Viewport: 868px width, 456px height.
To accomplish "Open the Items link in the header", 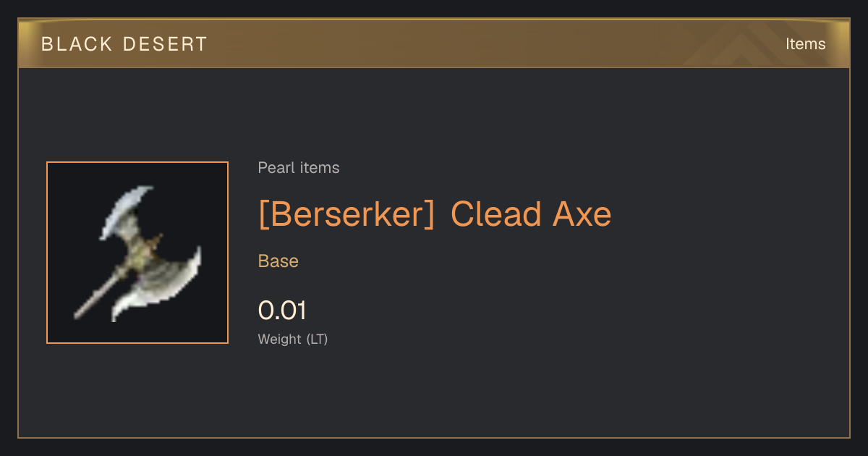I will pyautogui.click(x=805, y=44).
